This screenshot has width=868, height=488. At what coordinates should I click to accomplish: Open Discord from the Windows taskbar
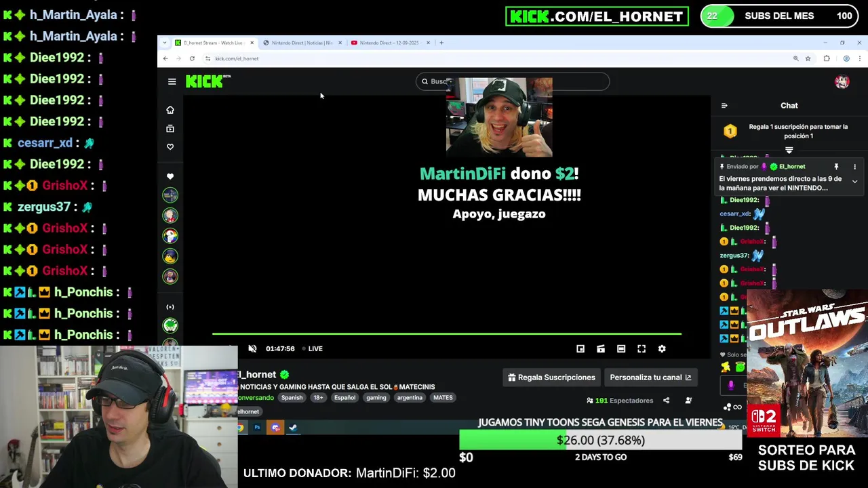(275, 428)
